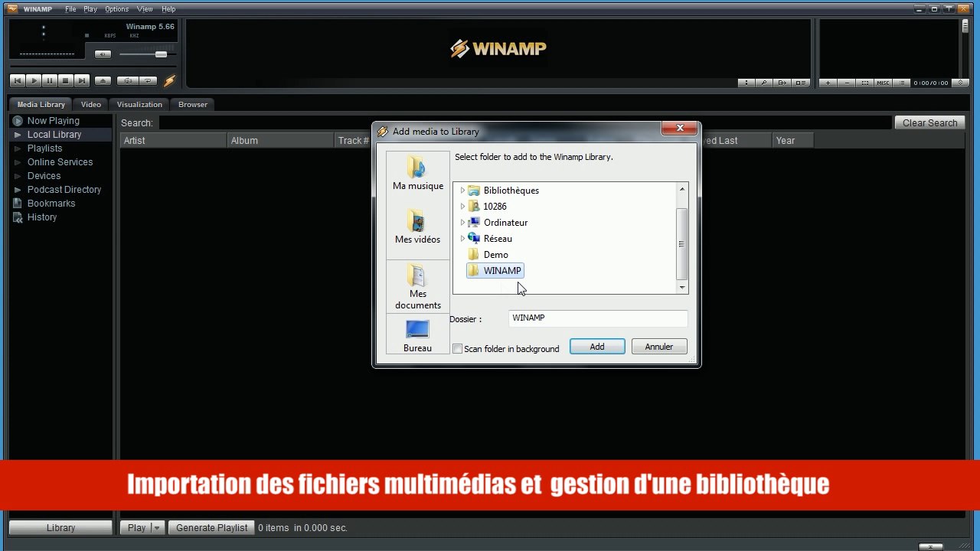
Task: Skip to the Next track
Action: click(x=82, y=80)
